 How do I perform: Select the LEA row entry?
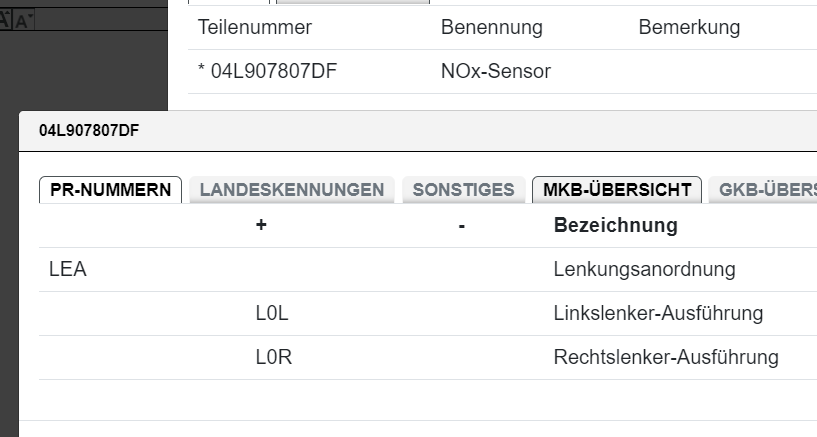pos(67,269)
